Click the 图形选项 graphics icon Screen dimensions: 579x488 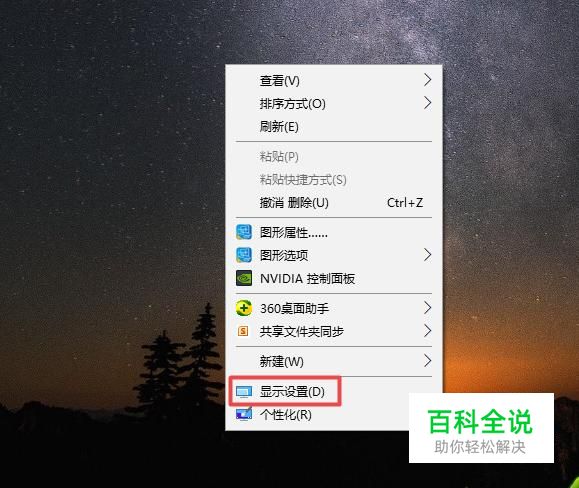244,255
